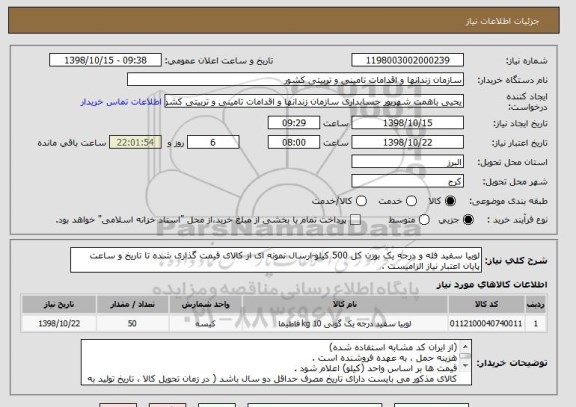
Task: Click the کد کالا column header
Action: tap(486, 304)
